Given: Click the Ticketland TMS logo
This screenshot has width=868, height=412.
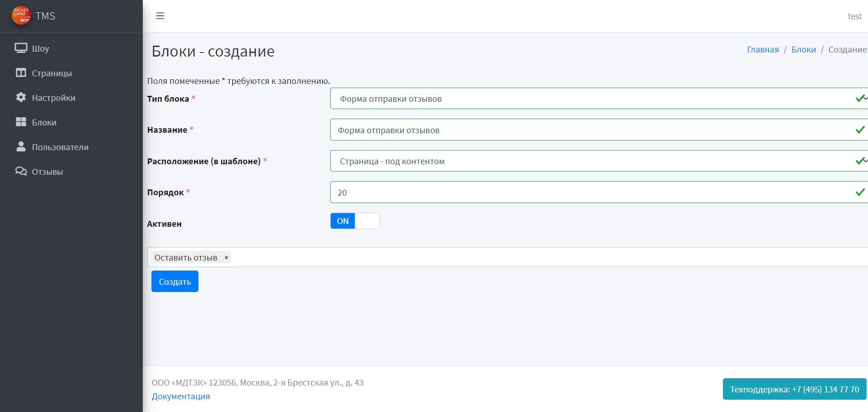Looking at the screenshot, I should [21, 16].
